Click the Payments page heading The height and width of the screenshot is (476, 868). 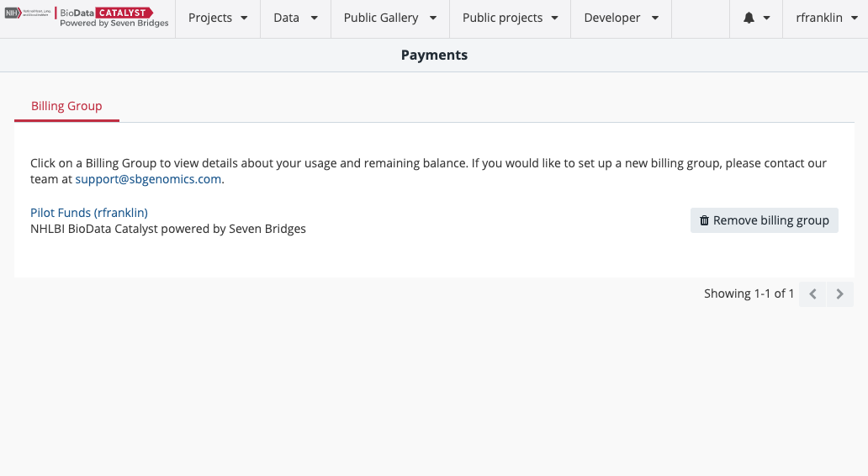434,55
